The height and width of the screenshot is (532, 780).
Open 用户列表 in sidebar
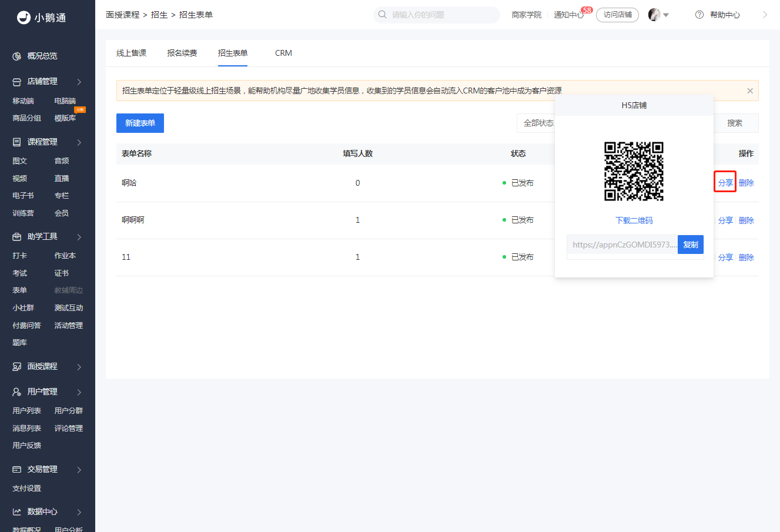point(27,411)
